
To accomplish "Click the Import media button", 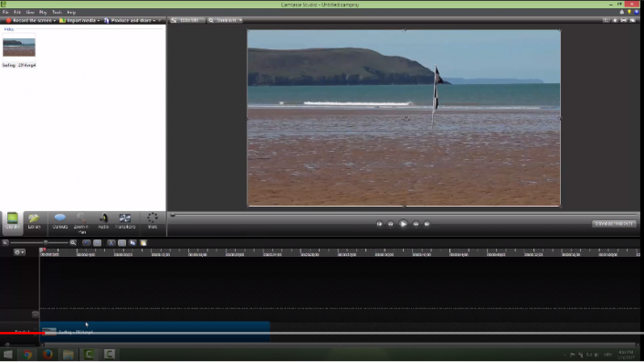I will (x=79, y=20).
